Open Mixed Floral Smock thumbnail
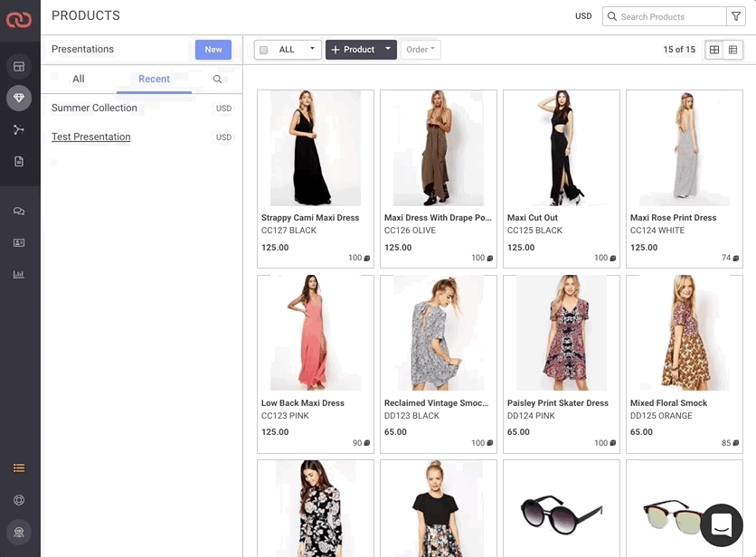The width and height of the screenshot is (756, 557). tap(685, 333)
